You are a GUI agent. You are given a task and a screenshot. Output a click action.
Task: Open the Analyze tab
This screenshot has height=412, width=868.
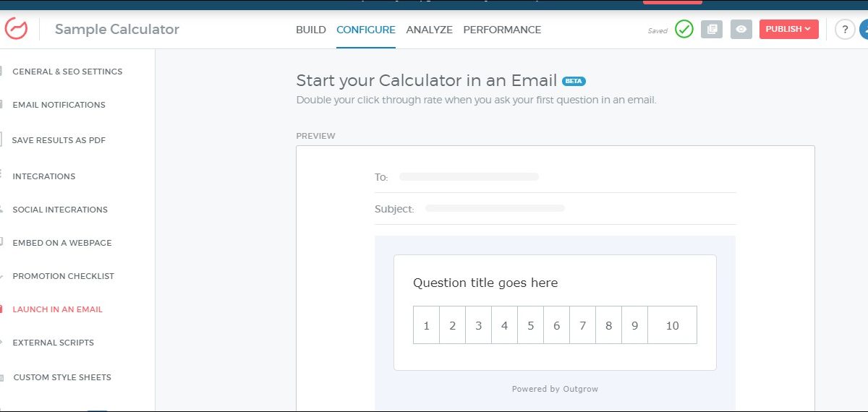point(429,30)
